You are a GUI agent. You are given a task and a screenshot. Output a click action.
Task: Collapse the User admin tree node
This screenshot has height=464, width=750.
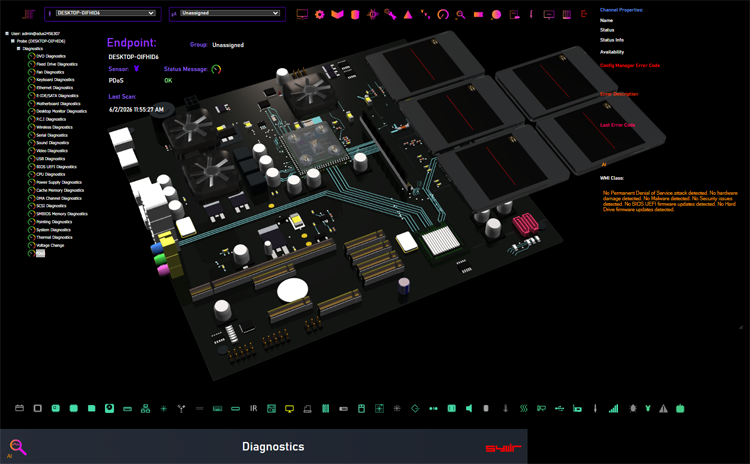point(7,33)
